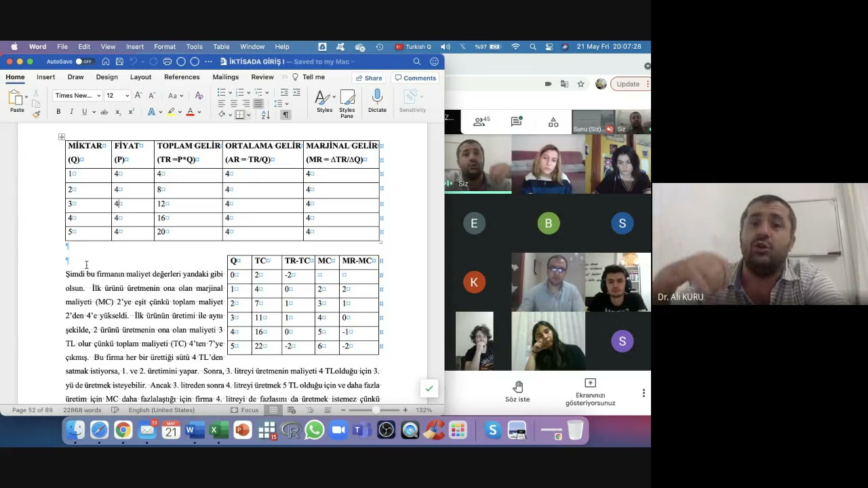Toggle the AutoSave switch
868x488 pixels.
pos(83,62)
